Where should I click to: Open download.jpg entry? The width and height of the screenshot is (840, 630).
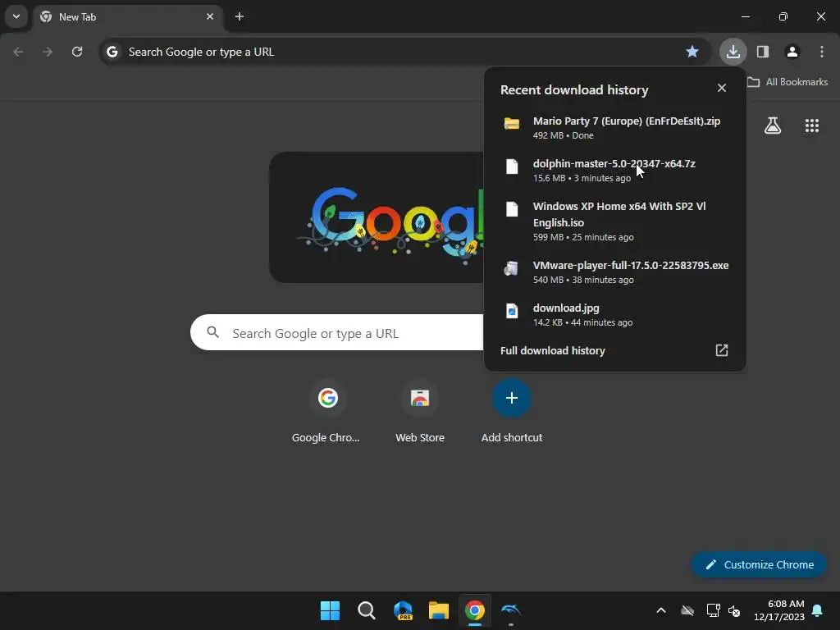pos(615,314)
